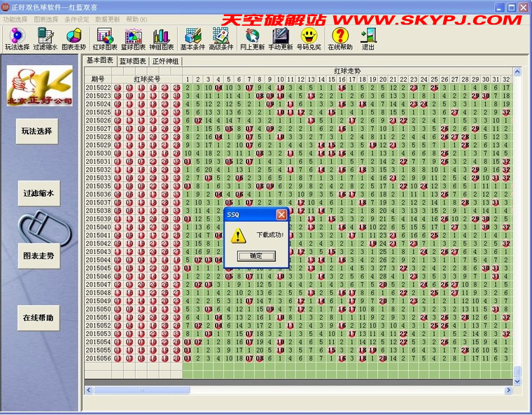The image size is (532, 415).
Task: Click the 图表走势 button in the left sidebar
Action: click(x=38, y=255)
